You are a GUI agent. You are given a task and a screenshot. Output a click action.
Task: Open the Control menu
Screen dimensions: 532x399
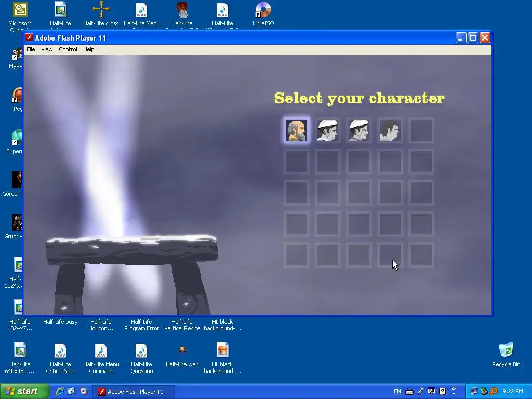tap(68, 49)
